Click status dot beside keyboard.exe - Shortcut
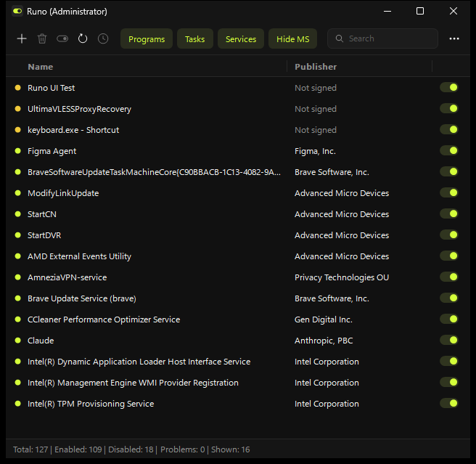 click(18, 130)
